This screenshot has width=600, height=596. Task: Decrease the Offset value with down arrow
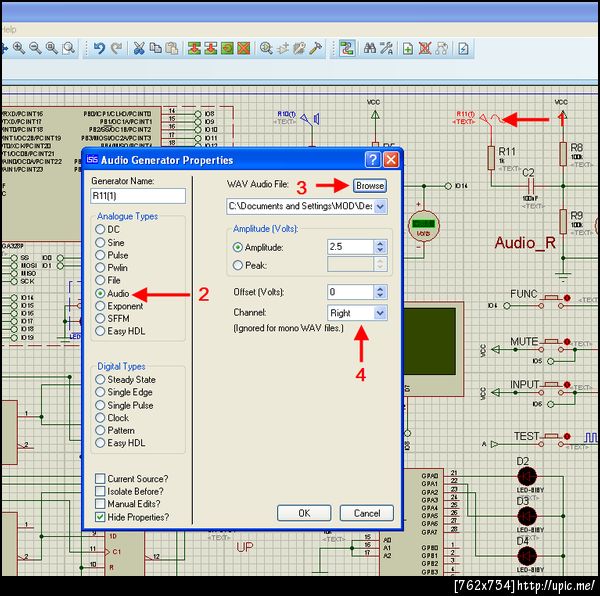tap(380, 295)
